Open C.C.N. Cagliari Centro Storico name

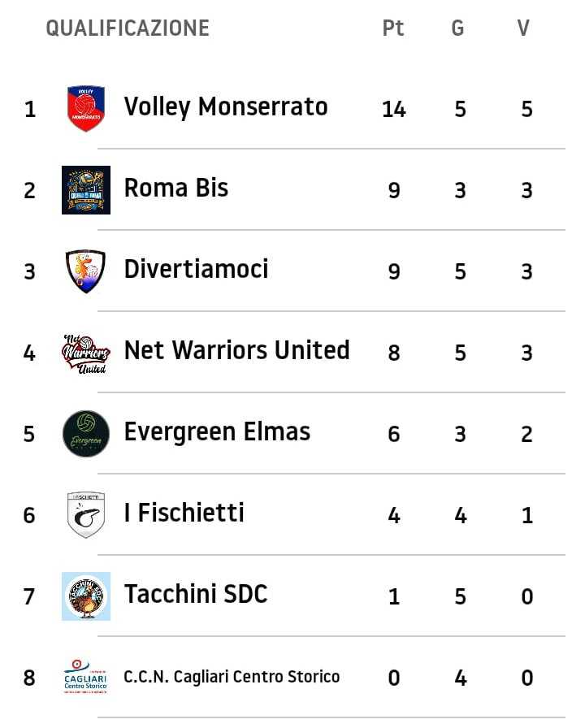click(x=232, y=677)
